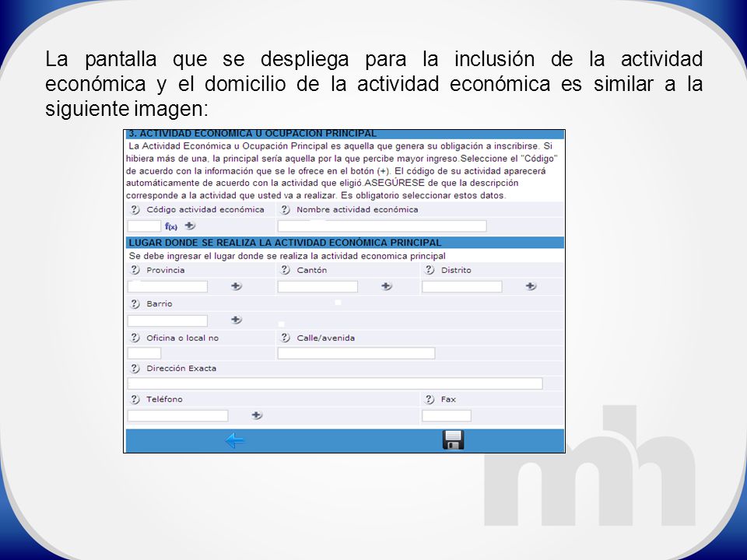The width and height of the screenshot is (747, 560).
Task: Open activity code lookup plus icon
Action: click(x=190, y=226)
